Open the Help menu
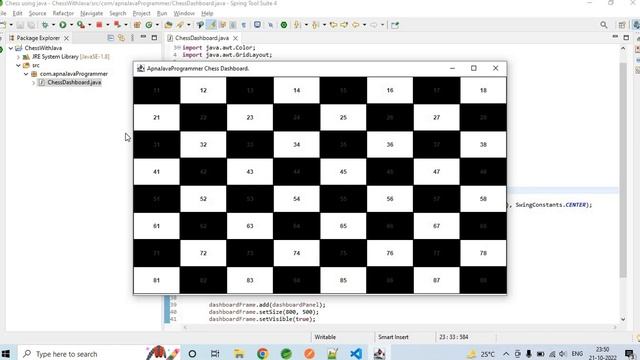Image resolution: width=640 pixels, height=360 pixels. click(x=207, y=13)
